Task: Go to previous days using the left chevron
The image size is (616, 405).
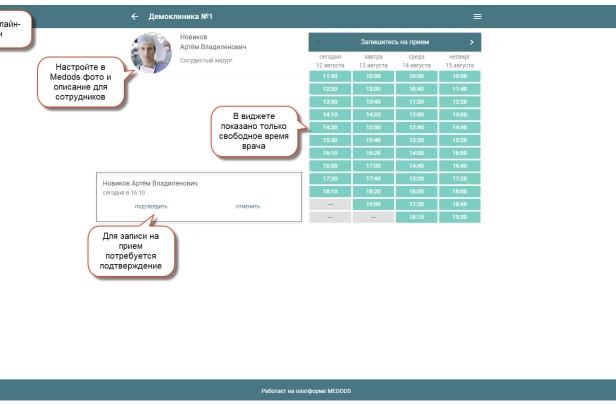Action: (x=319, y=42)
